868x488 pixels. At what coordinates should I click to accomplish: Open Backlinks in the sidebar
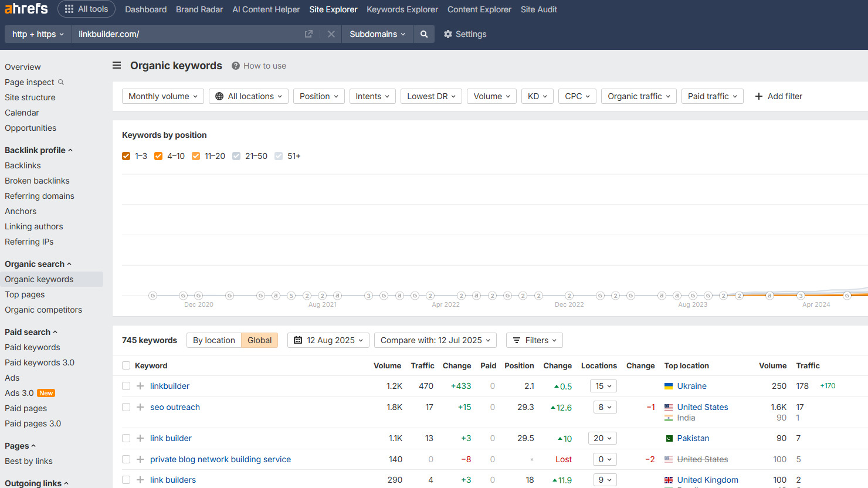coord(23,165)
